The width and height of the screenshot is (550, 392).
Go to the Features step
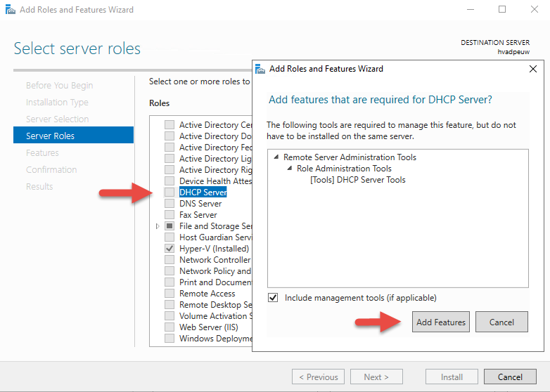(42, 152)
